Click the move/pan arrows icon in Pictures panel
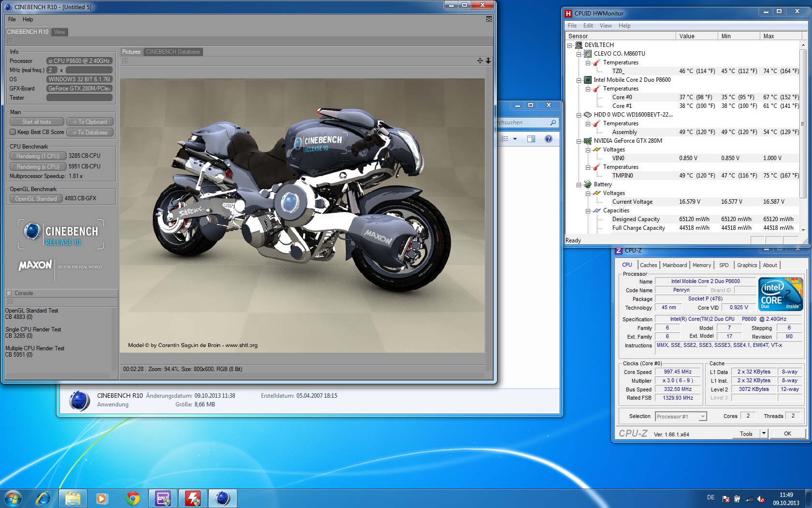 coord(480,60)
